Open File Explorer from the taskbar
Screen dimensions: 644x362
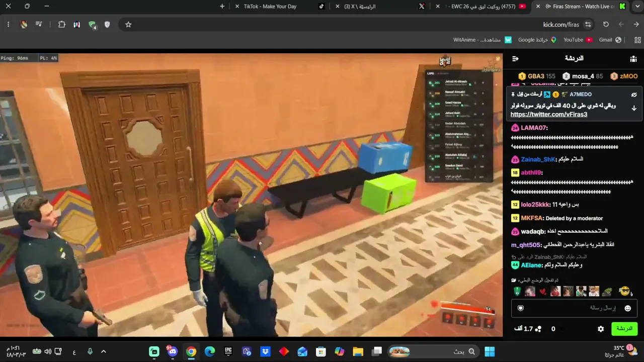[x=358, y=351]
